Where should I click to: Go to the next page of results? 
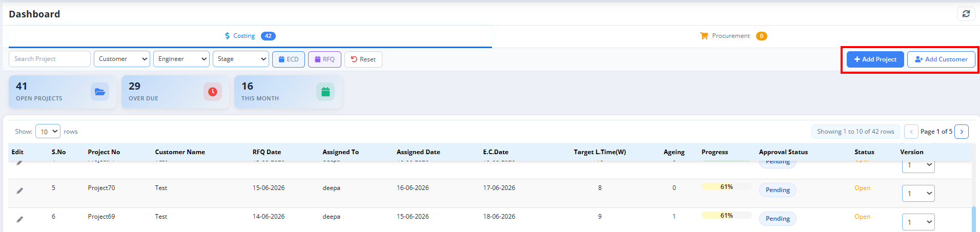click(962, 132)
